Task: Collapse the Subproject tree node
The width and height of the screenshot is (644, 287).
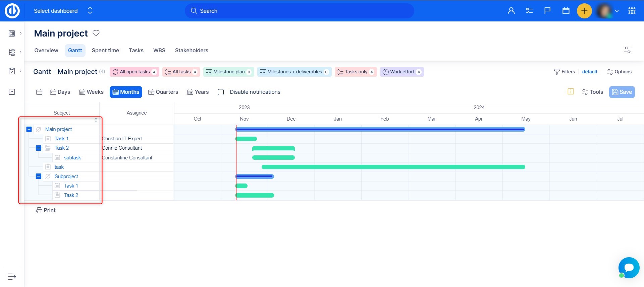Action: tap(39, 176)
